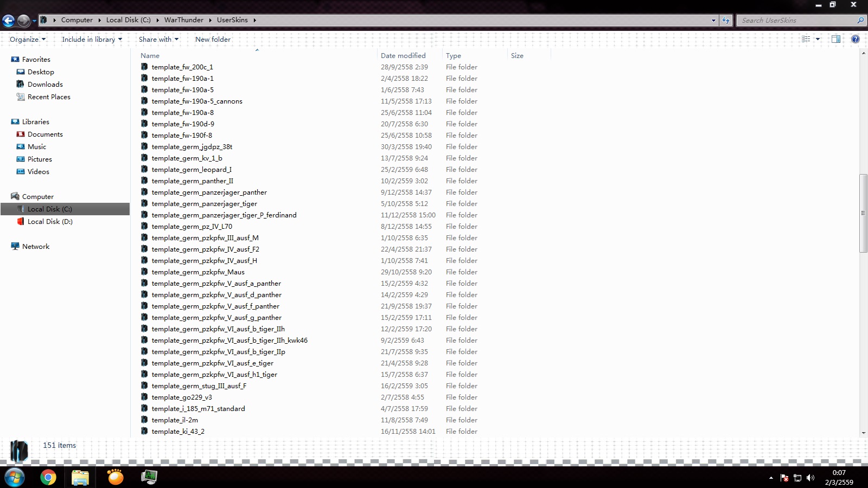Click folder icon of template_germ_pzkpfw_Maus
Screen dimensions: 868x488
pyautogui.click(x=144, y=272)
